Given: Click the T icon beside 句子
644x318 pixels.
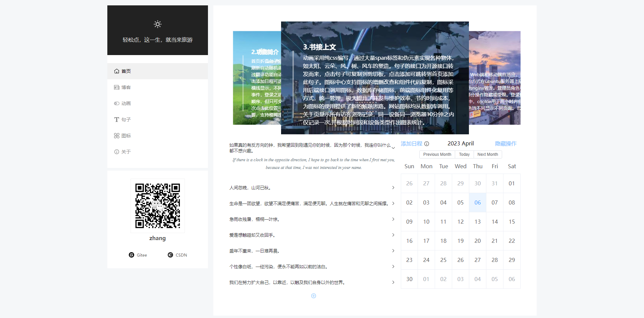Looking at the screenshot, I should click(x=117, y=120).
